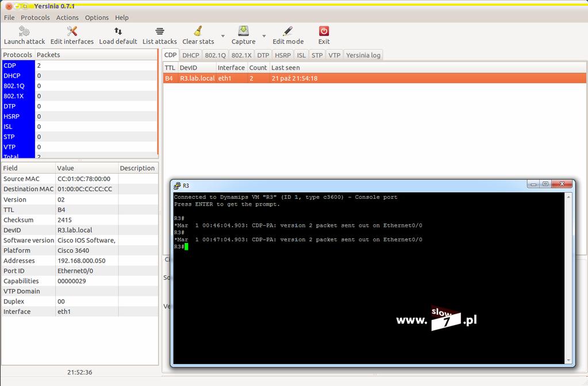Click the Field column header
The height and width of the screenshot is (386, 588).
pos(28,168)
